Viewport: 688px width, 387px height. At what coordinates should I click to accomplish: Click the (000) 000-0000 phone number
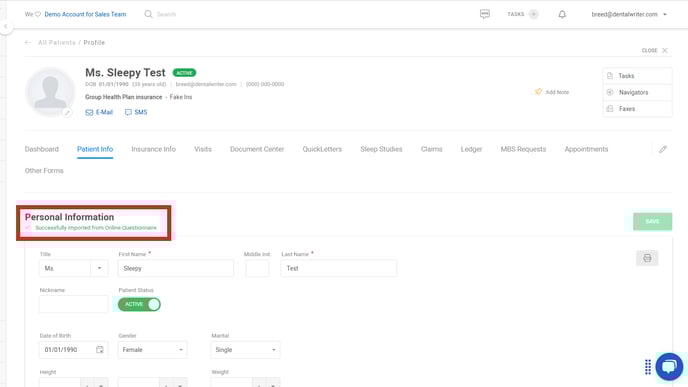[265, 84]
